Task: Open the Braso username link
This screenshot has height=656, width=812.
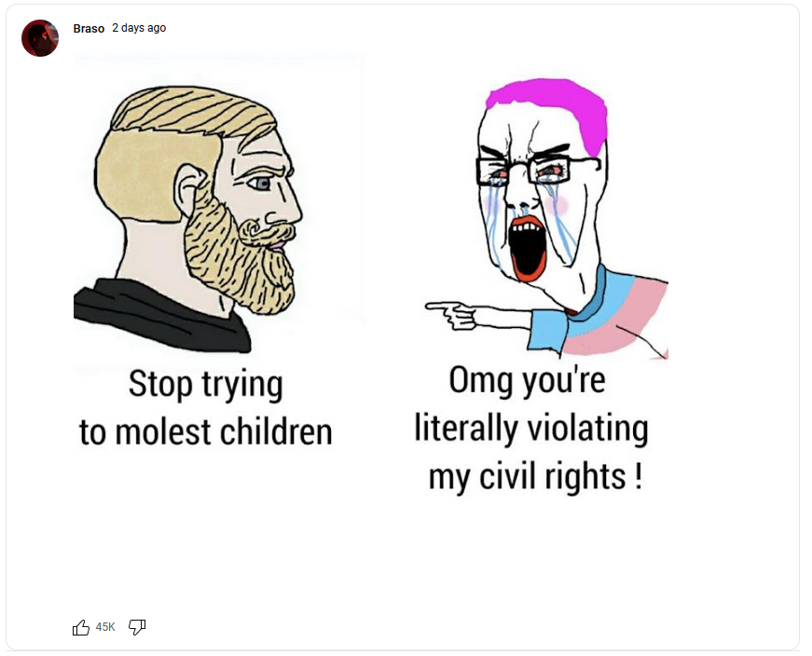Action: pyautogui.click(x=89, y=29)
